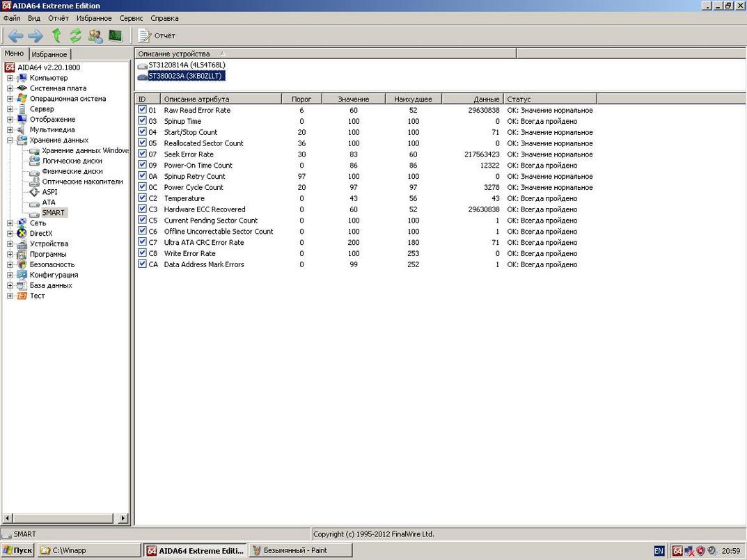
Task: Click the DirectX tree icon
Action: click(x=22, y=233)
